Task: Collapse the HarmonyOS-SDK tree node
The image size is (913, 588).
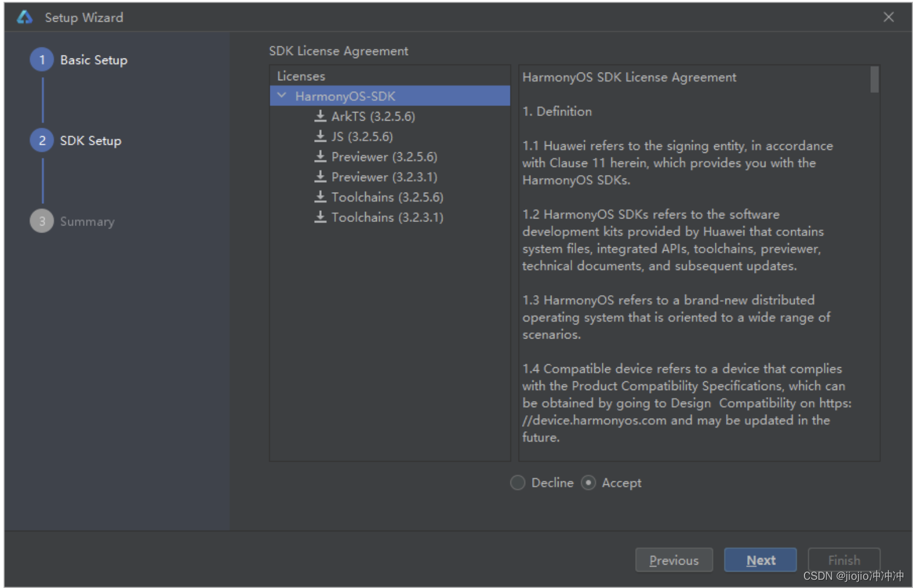Action: coord(282,95)
